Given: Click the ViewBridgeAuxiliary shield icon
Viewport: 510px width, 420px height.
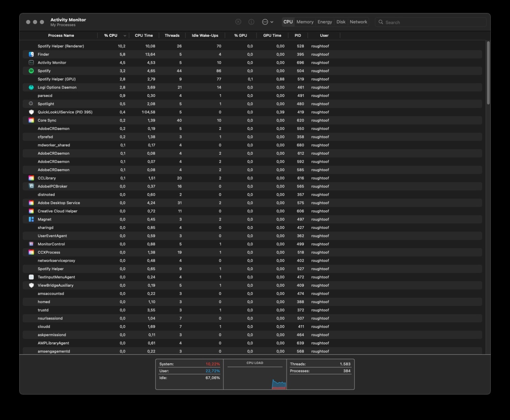Looking at the screenshot, I should 31,285.
